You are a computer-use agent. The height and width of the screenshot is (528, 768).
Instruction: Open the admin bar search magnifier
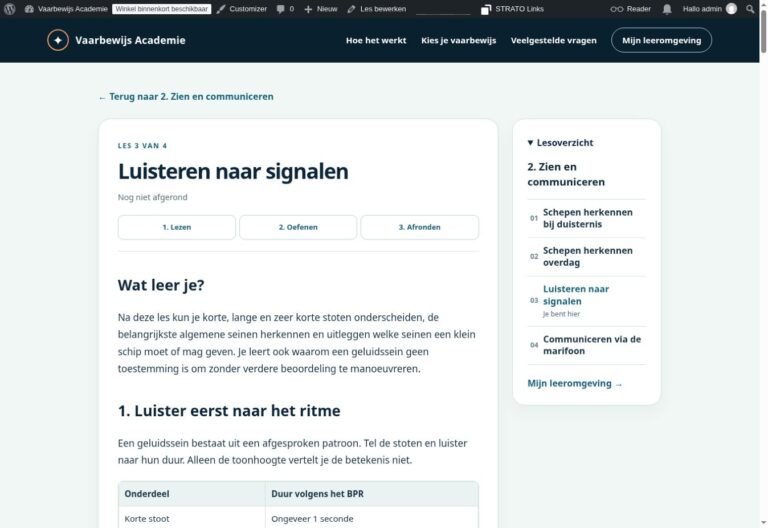click(750, 9)
